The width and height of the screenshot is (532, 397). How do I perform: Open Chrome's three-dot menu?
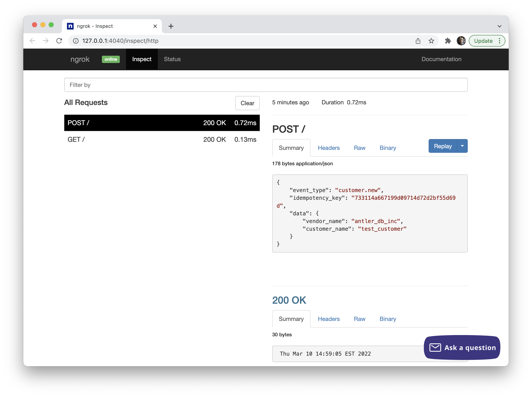pos(500,41)
